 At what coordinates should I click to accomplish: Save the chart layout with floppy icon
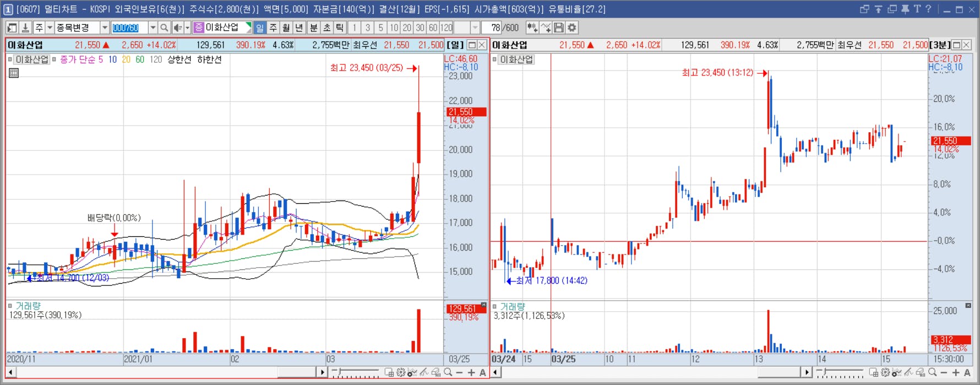pyautogui.click(x=559, y=28)
